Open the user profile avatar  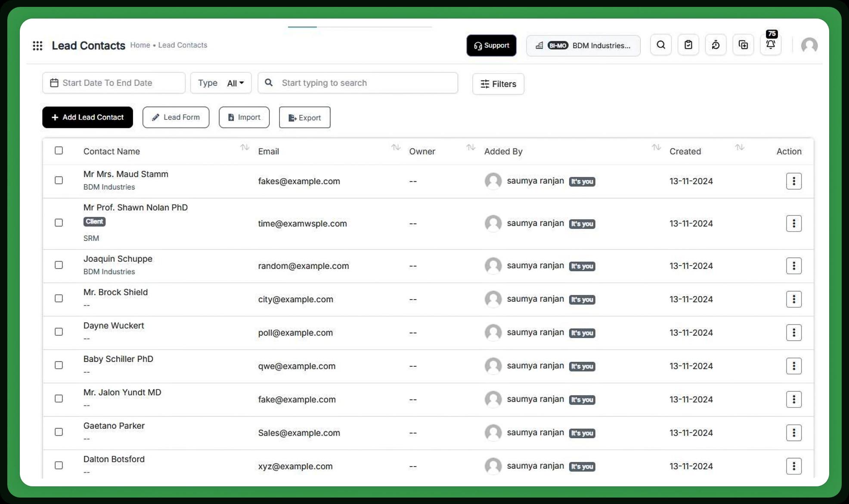click(809, 45)
